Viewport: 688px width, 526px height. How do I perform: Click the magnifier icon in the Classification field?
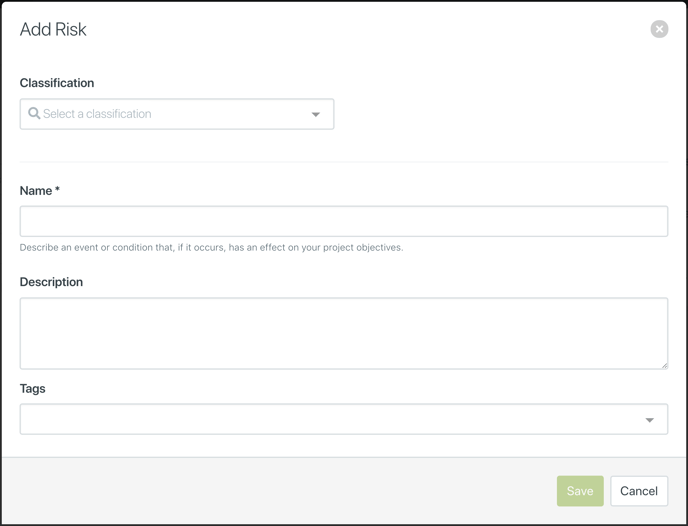pos(34,113)
